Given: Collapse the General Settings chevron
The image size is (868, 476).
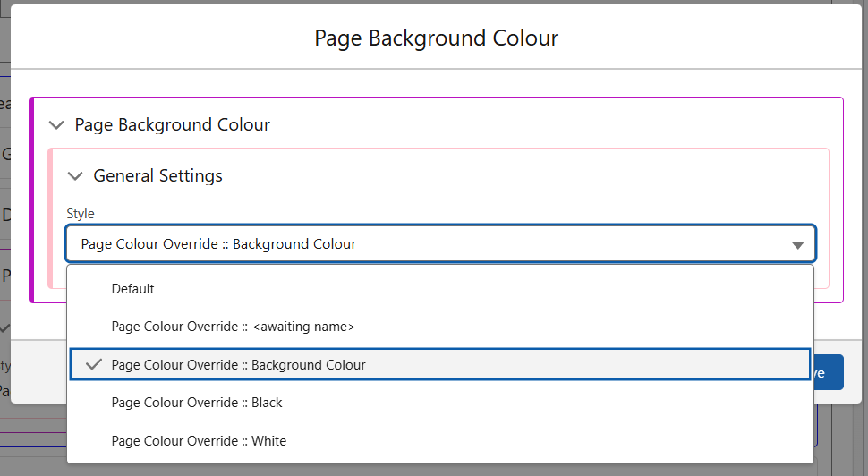Looking at the screenshot, I should 76,176.
